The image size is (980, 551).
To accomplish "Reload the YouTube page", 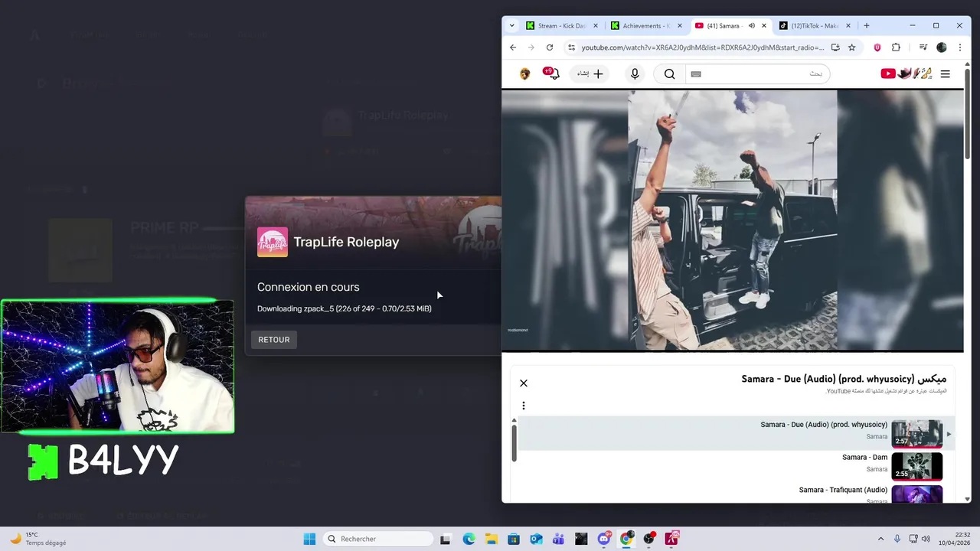I will [x=550, y=47].
